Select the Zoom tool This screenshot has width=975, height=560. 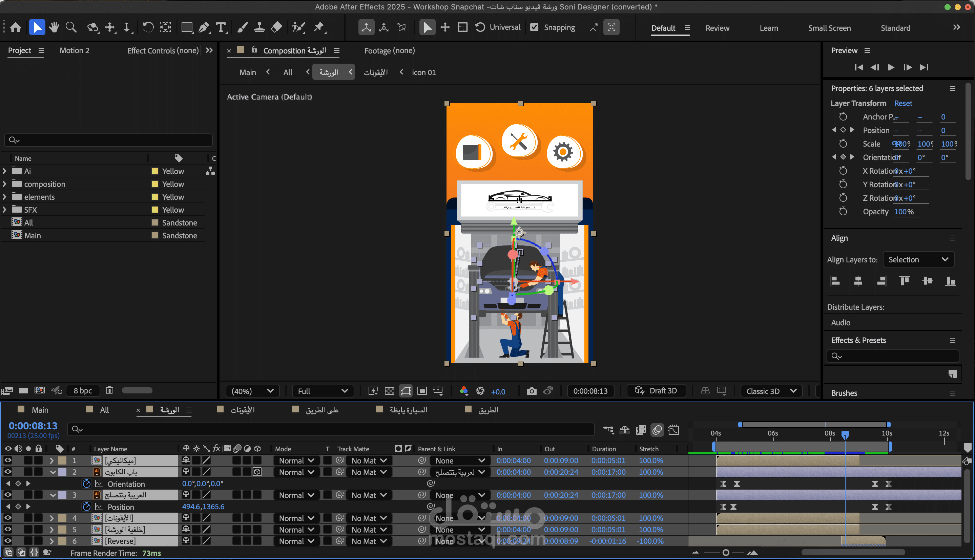pos(71,27)
